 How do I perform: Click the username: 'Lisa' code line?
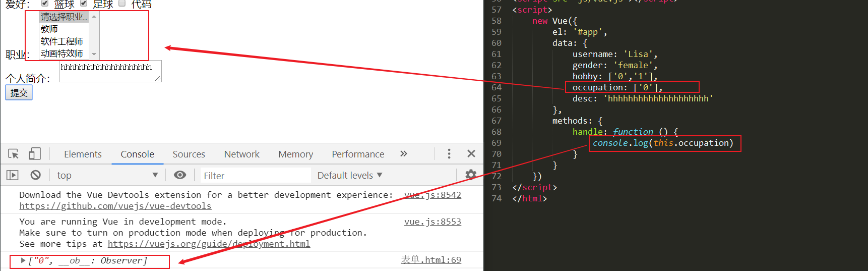click(615, 54)
